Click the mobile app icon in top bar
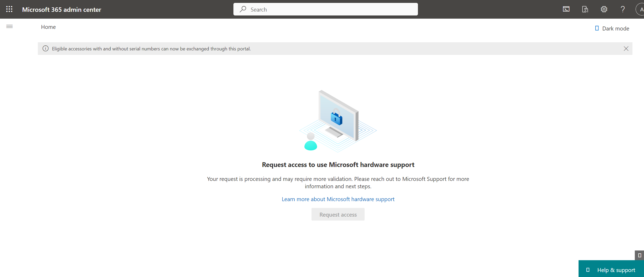This screenshot has height=277, width=644. [585, 9]
